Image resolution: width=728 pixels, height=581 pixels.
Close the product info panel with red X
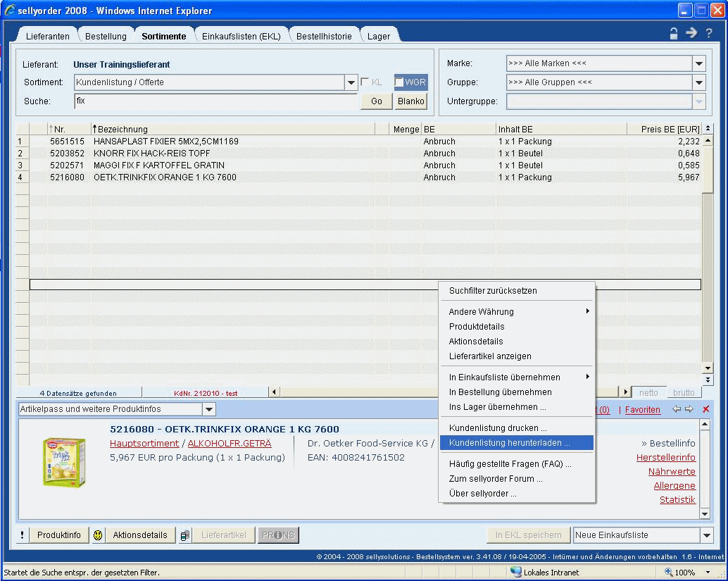(706, 409)
